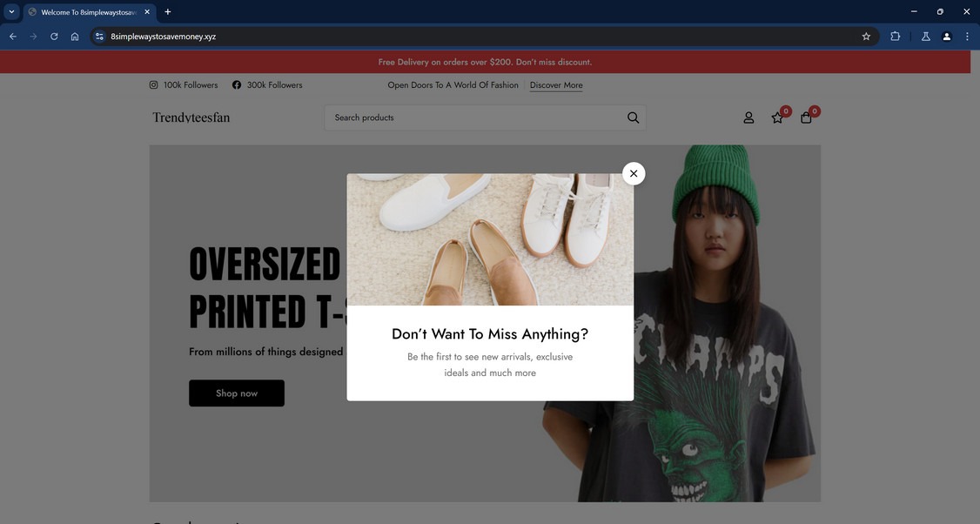The height and width of the screenshot is (524, 980).
Task: Click the Free Delivery announcement banner
Action: (485, 62)
